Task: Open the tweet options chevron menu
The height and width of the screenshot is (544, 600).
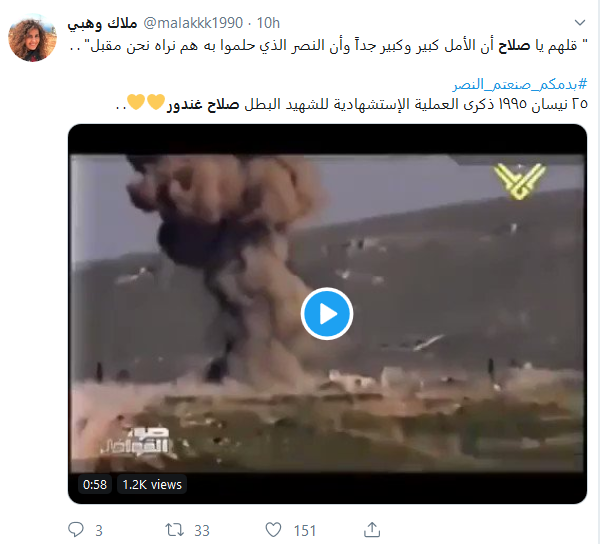Action: [x=580, y=23]
